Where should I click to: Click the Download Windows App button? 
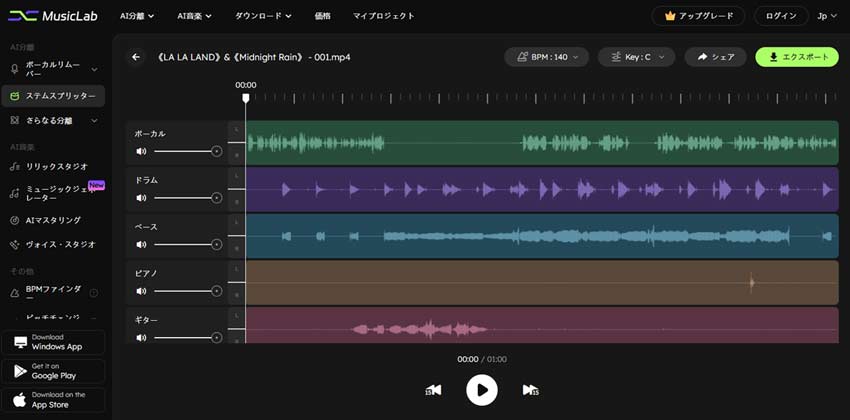pyautogui.click(x=53, y=343)
